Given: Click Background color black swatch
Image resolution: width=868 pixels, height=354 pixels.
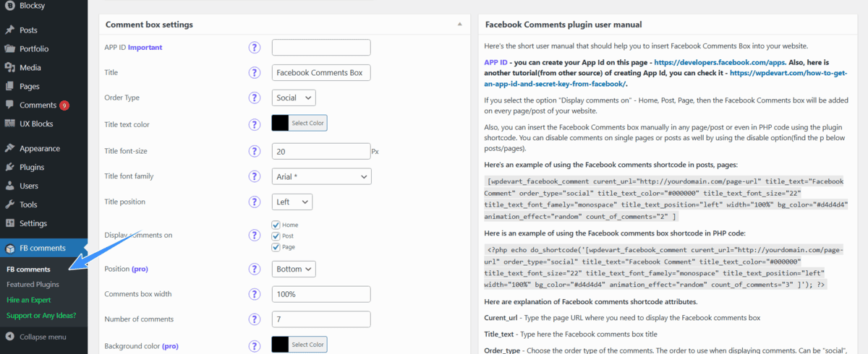Looking at the screenshot, I should [280, 345].
